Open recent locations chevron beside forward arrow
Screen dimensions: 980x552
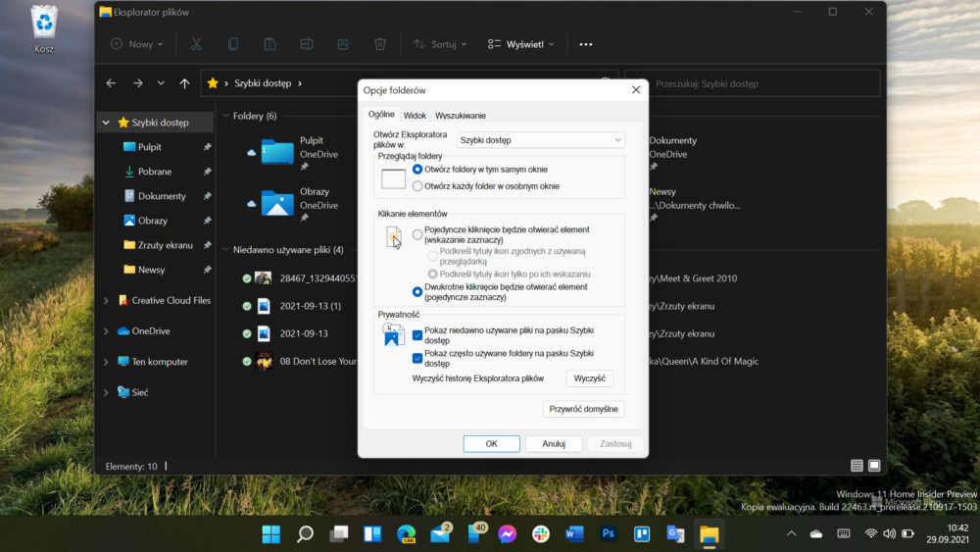click(161, 83)
